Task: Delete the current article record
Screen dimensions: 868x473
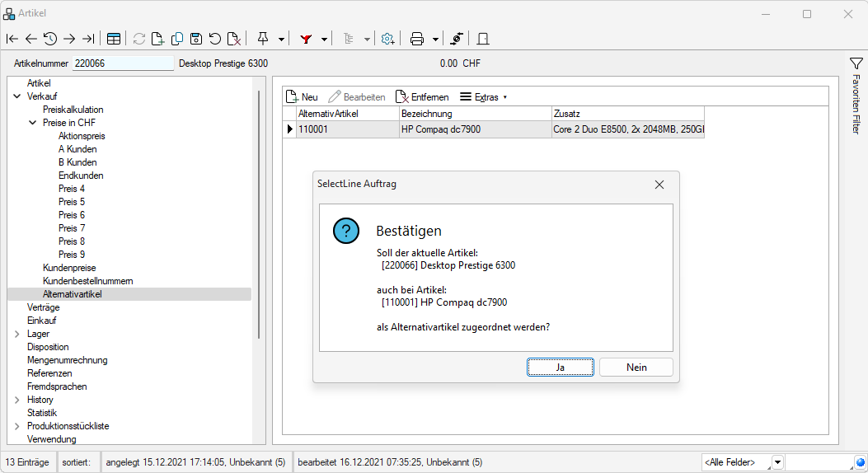Action: pos(234,39)
